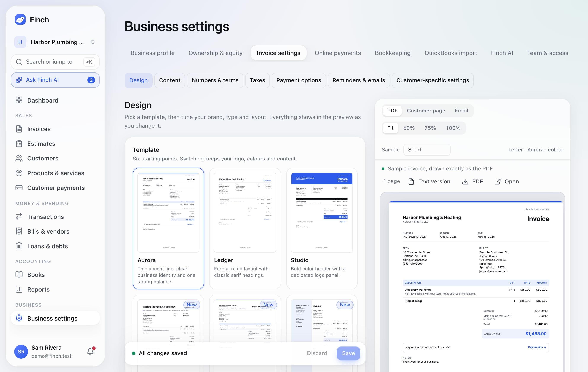The width and height of the screenshot is (588, 372).
Task: Click the Reports bar chart icon
Action: tap(19, 289)
